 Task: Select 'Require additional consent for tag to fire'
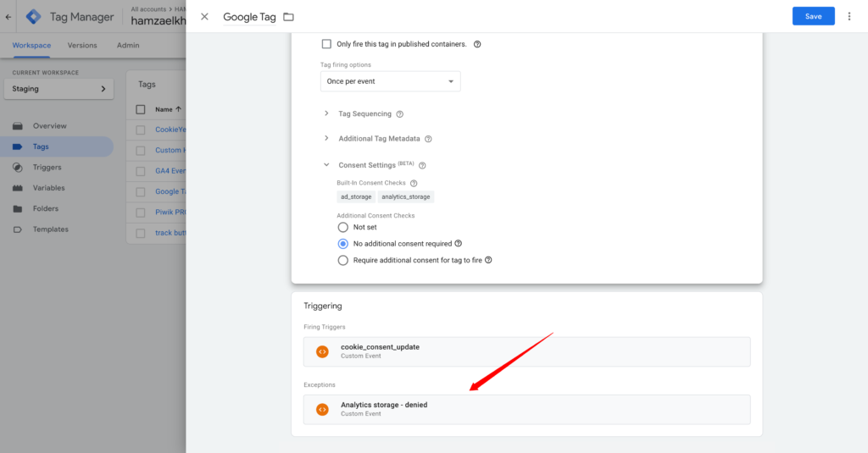coord(343,260)
